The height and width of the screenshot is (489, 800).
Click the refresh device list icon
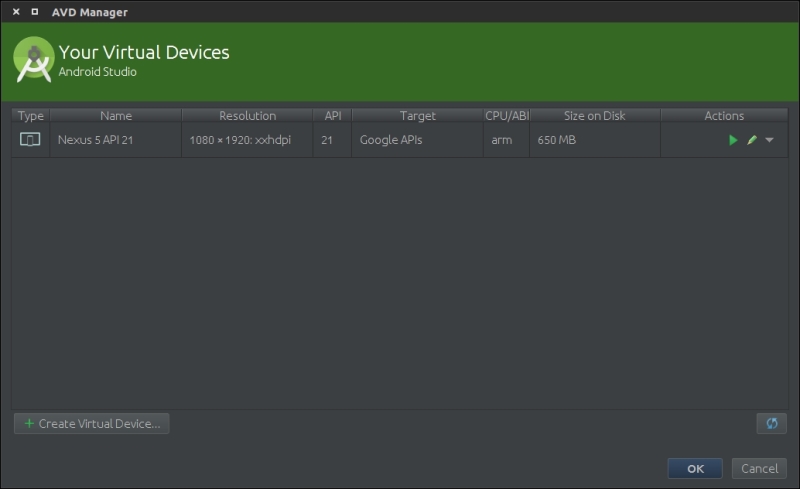pyautogui.click(x=771, y=423)
